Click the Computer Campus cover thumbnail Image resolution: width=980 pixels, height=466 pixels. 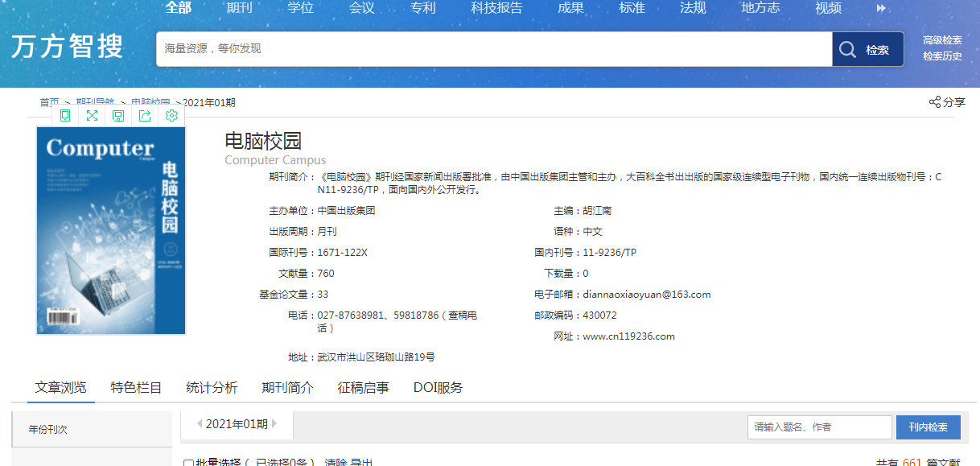coord(111,230)
